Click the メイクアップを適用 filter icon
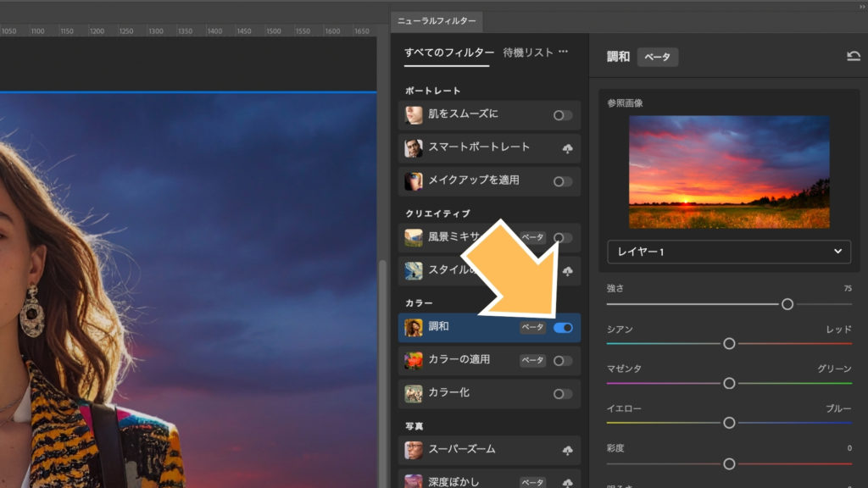This screenshot has height=488, width=868. click(414, 181)
